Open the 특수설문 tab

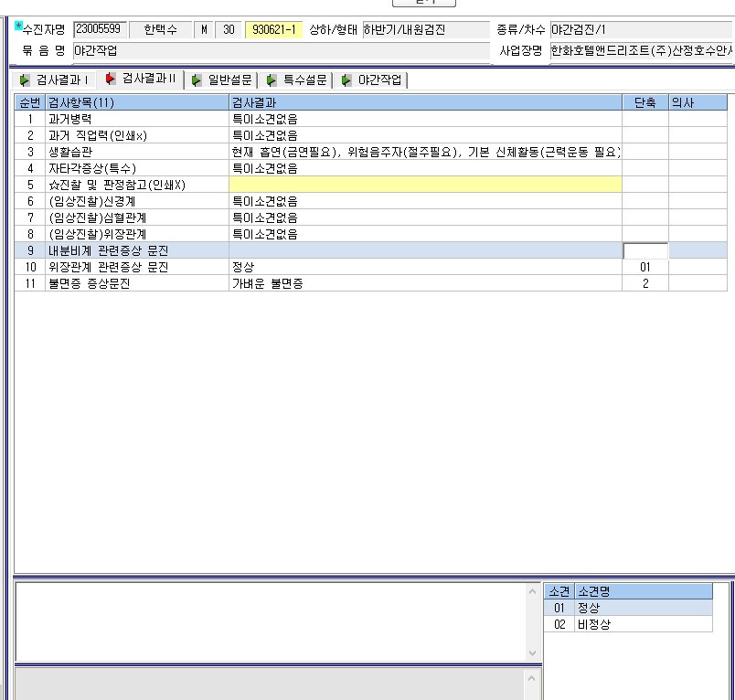click(x=297, y=80)
